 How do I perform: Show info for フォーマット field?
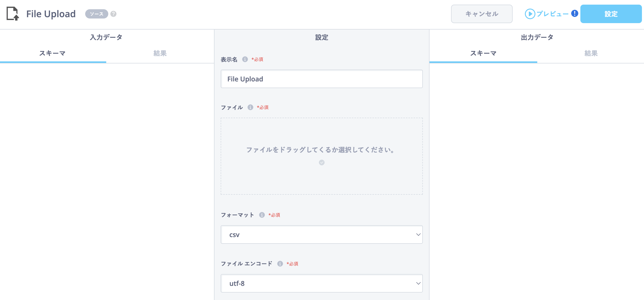point(262,215)
